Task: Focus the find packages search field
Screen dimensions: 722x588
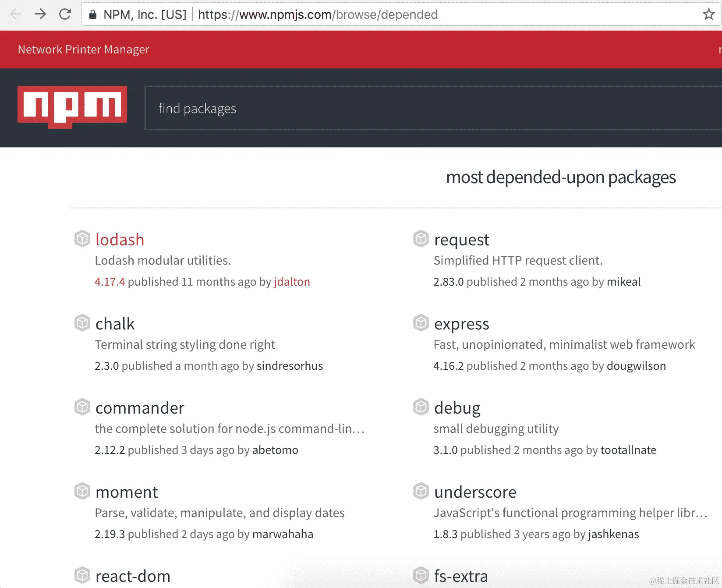Action: (x=433, y=108)
